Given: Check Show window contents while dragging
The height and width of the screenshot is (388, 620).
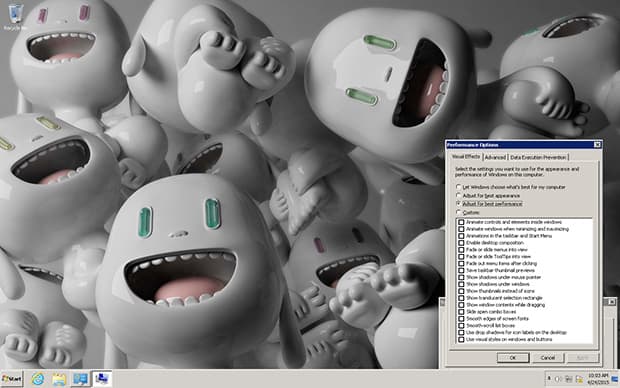Looking at the screenshot, I should [x=461, y=305].
